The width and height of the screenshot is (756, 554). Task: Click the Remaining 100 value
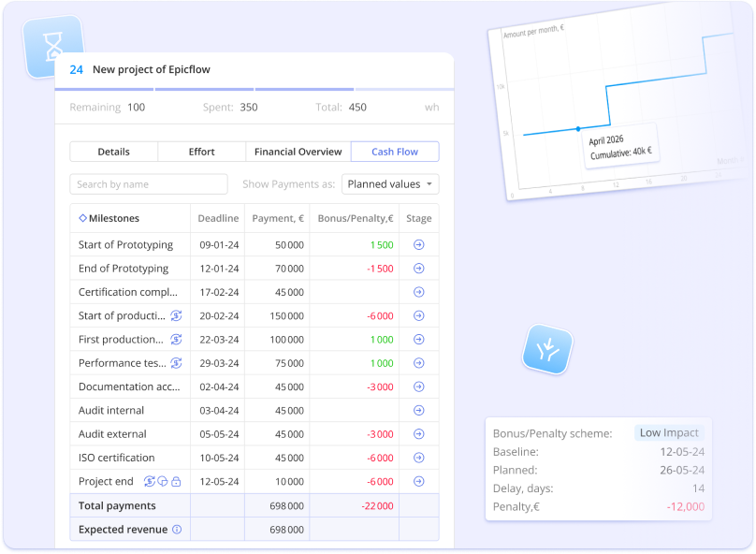[x=136, y=107]
